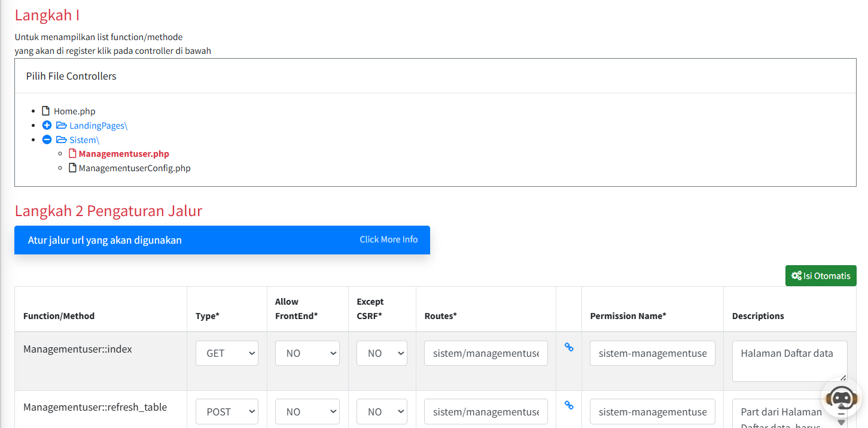Click the Langkah 2 Pengaturan Jalur heading
The height and width of the screenshot is (428, 868).
coord(108,211)
